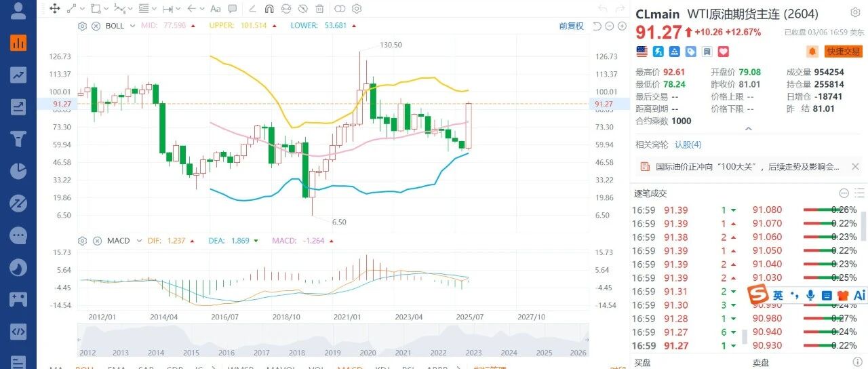The image size is (868, 369).
Task: Activate the magnet snap tool
Action: point(269,9)
